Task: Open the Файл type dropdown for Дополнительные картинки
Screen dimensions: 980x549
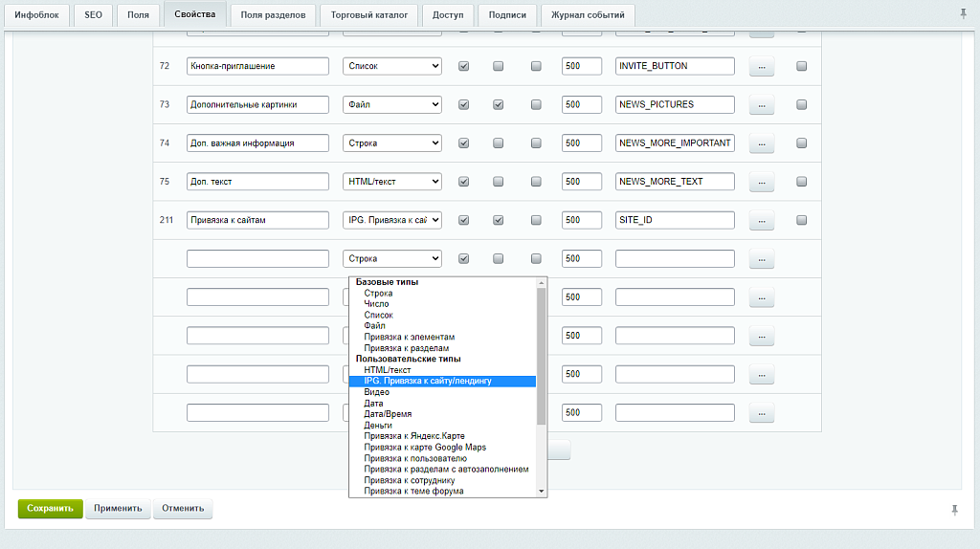Action: pos(392,105)
